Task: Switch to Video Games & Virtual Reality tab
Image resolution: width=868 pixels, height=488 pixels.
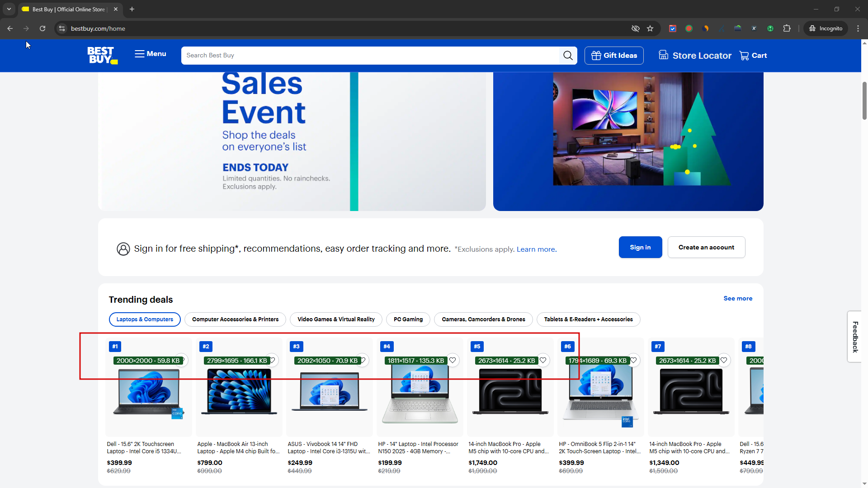Action: click(x=336, y=319)
